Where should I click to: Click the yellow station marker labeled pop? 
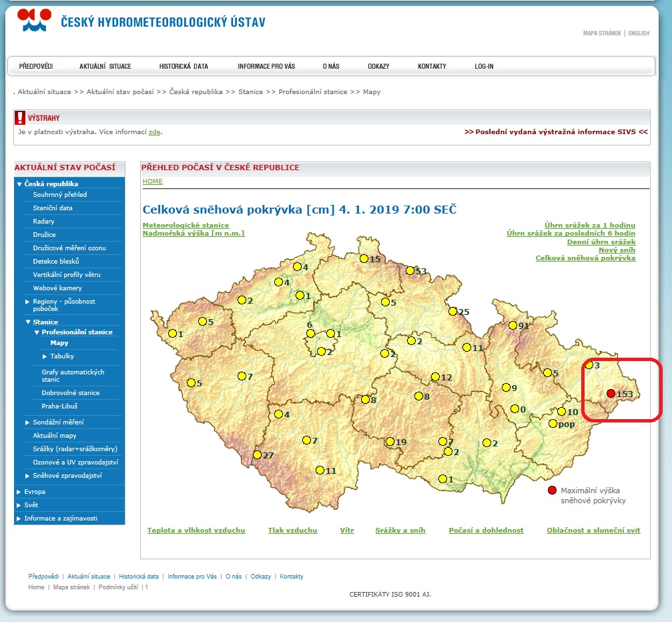[x=553, y=424]
